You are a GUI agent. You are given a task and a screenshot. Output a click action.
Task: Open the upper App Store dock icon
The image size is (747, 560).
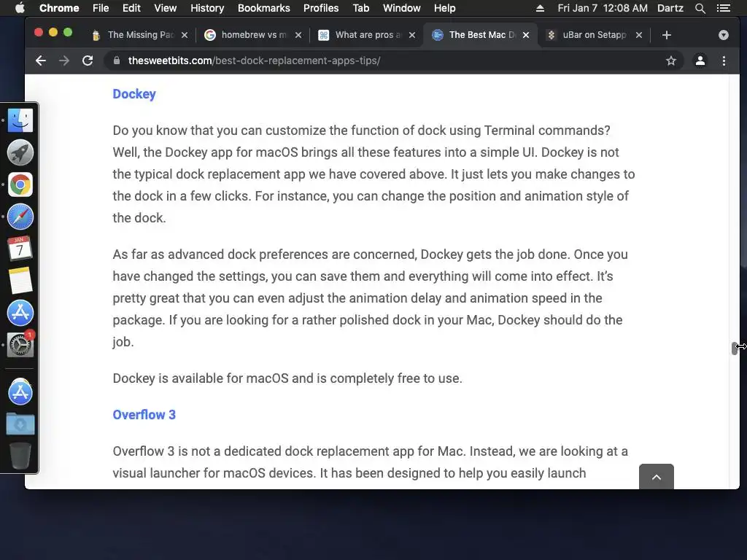tap(20, 313)
